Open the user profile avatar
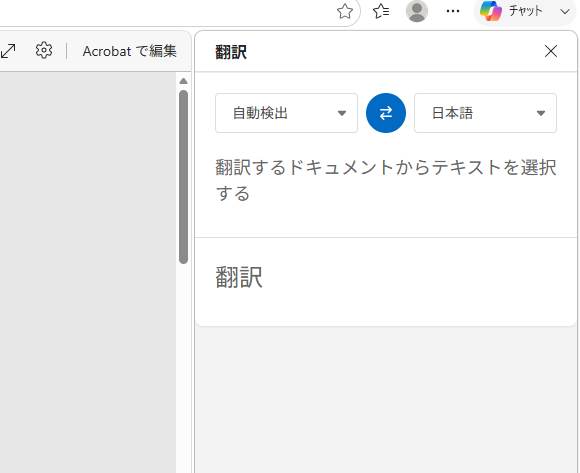This screenshot has width=580, height=473. pyautogui.click(x=417, y=11)
